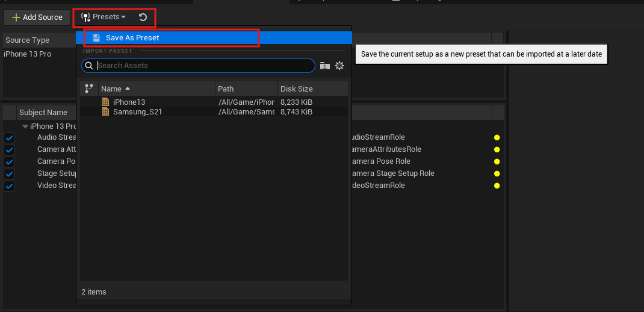Click the source control column icon
The height and width of the screenshot is (312, 644).
(89, 89)
